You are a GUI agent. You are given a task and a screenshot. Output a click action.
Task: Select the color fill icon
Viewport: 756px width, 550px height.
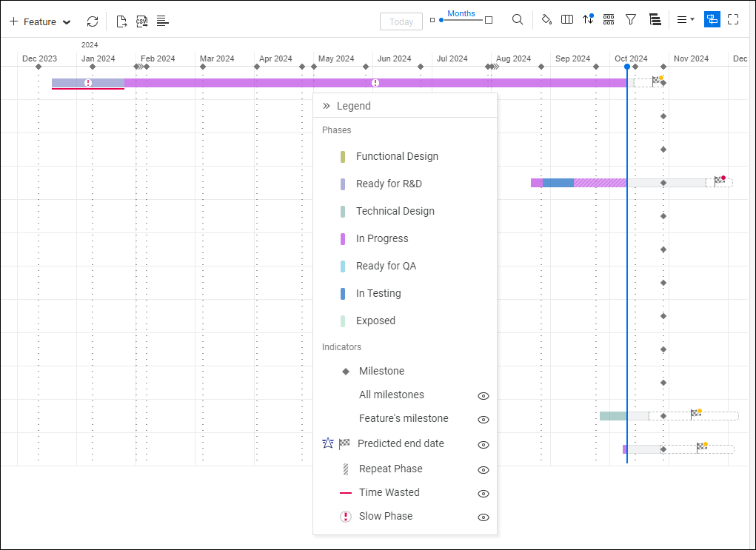coord(546,20)
